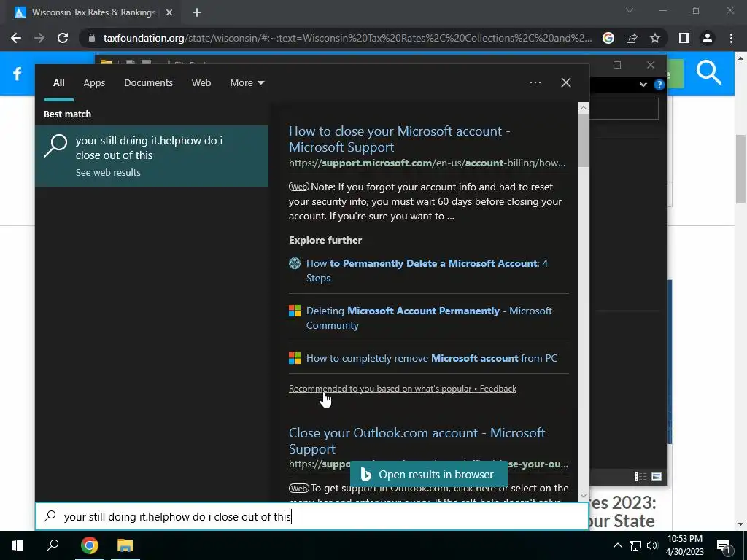Image resolution: width=747 pixels, height=560 pixels.
Task: Open Chrome three-dot menu
Action: coord(731,38)
